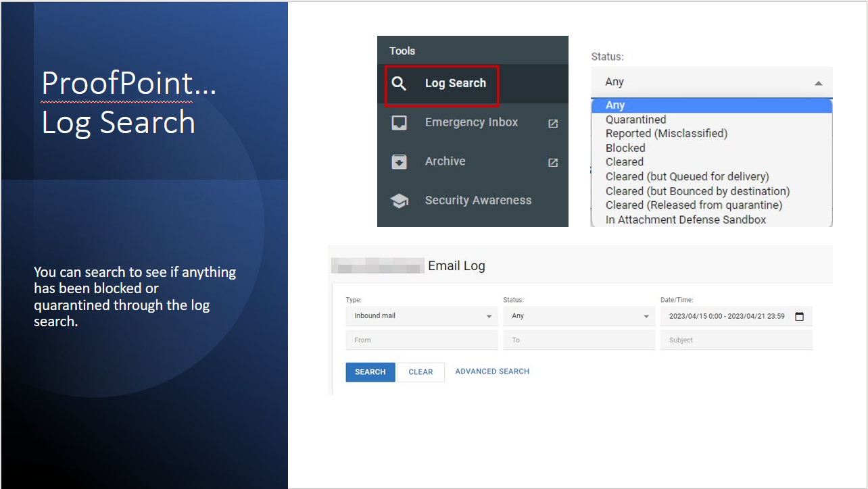Screen dimensions: 868x489
Task: Expand the Type dropdown set to Inbound mail
Action: coord(489,316)
